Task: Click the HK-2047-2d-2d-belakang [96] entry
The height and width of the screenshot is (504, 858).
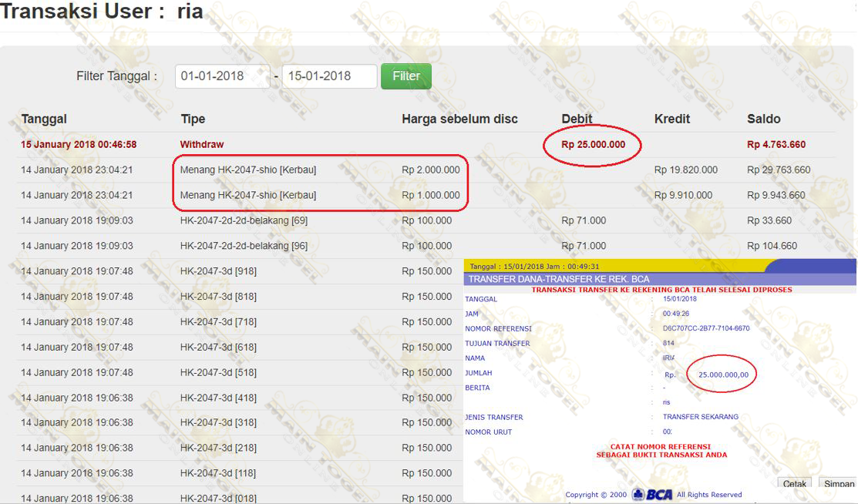Action: pyautogui.click(x=244, y=246)
